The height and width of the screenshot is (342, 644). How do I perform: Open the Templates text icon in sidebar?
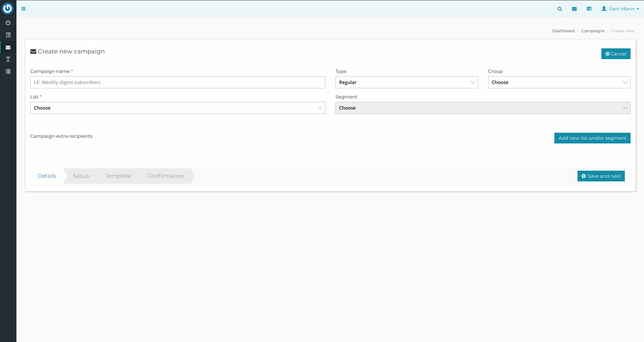pyautogui.click(x=8, y=59)
